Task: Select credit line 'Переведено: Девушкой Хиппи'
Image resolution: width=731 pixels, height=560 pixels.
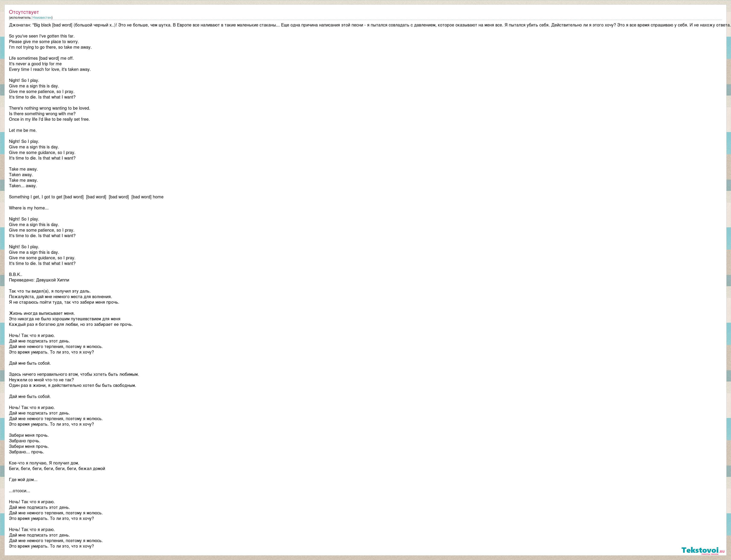Action: pyautogui.click(x=39, y=280)
